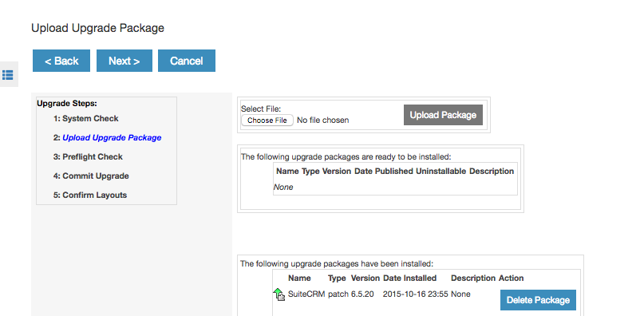
Task: Open file picker via Choose File
Action: 267,120
